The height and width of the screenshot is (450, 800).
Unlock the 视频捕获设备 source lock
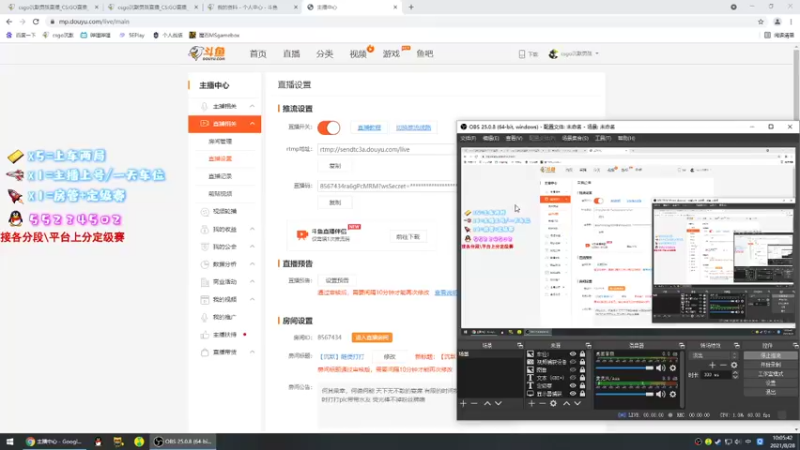point(582,362)
